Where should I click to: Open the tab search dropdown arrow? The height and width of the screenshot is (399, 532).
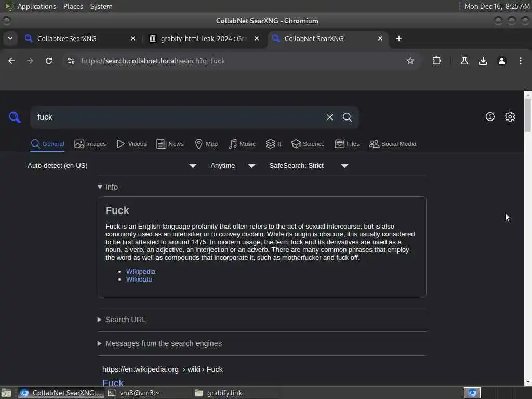(x=10, y=38)
